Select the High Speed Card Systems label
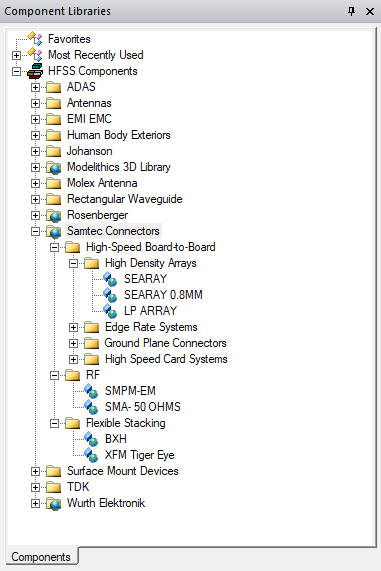 [x=166, y=359]
